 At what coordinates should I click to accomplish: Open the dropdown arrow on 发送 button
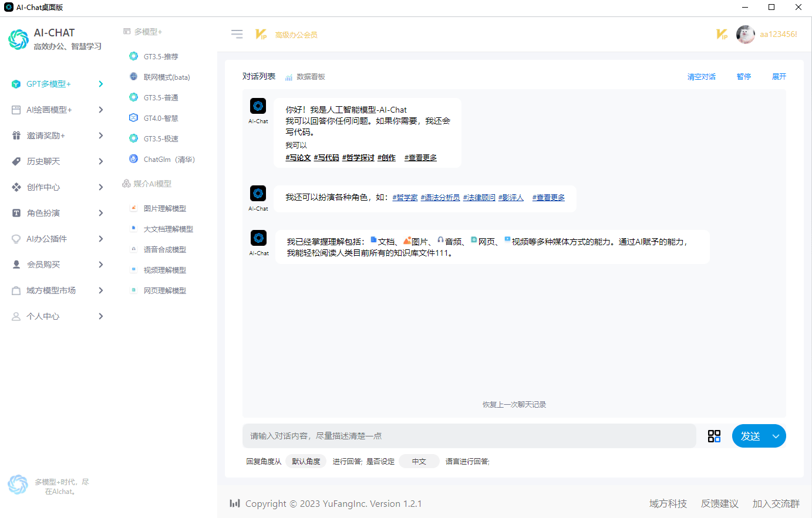(776, 436)
